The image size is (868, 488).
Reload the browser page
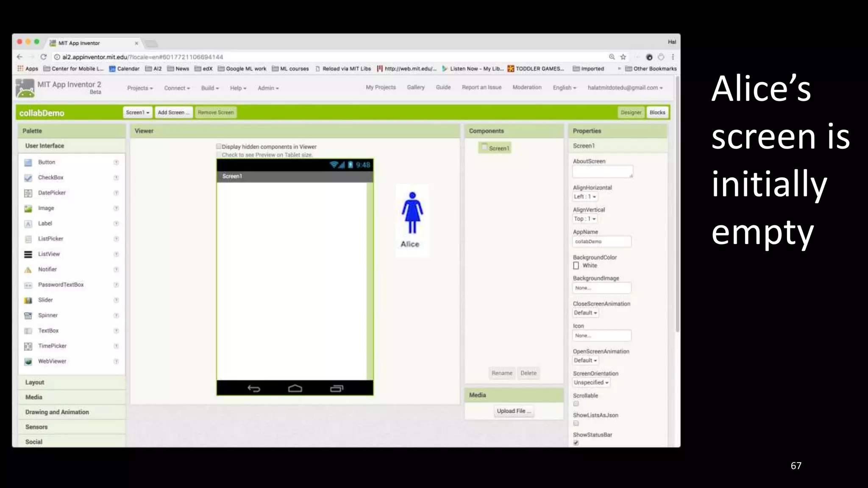click(43, 57)
